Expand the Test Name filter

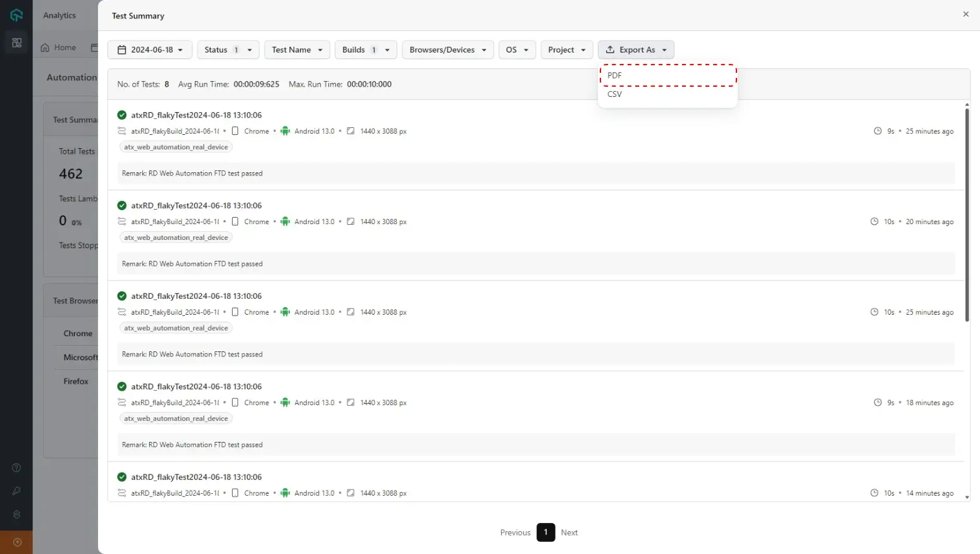(297, 50)
